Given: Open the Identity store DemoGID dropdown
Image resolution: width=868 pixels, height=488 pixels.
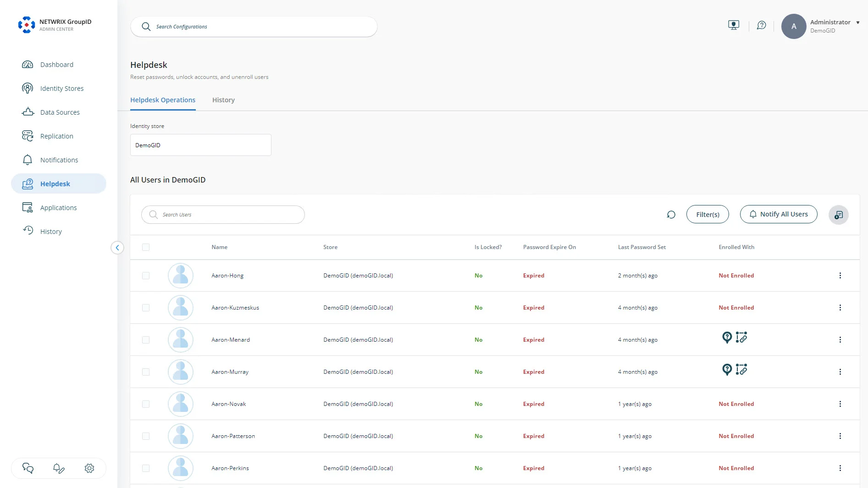Looking at the screenshot, I should pyautogui.click(x=201, y=145).
